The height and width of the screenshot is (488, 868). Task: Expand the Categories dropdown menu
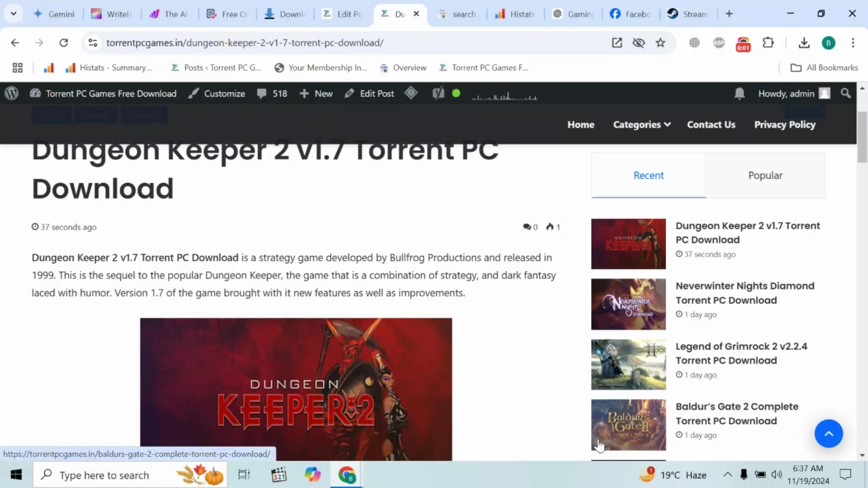(642, 124)
